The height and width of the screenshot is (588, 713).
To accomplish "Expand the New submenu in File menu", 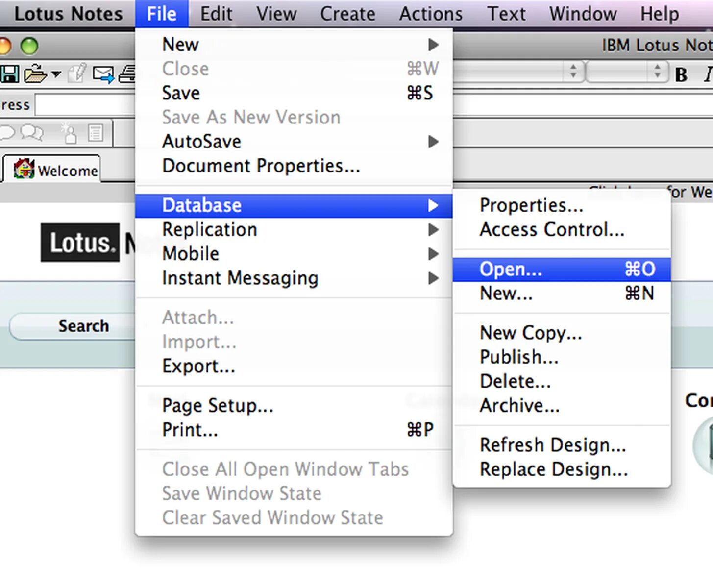I will (294, 45).
